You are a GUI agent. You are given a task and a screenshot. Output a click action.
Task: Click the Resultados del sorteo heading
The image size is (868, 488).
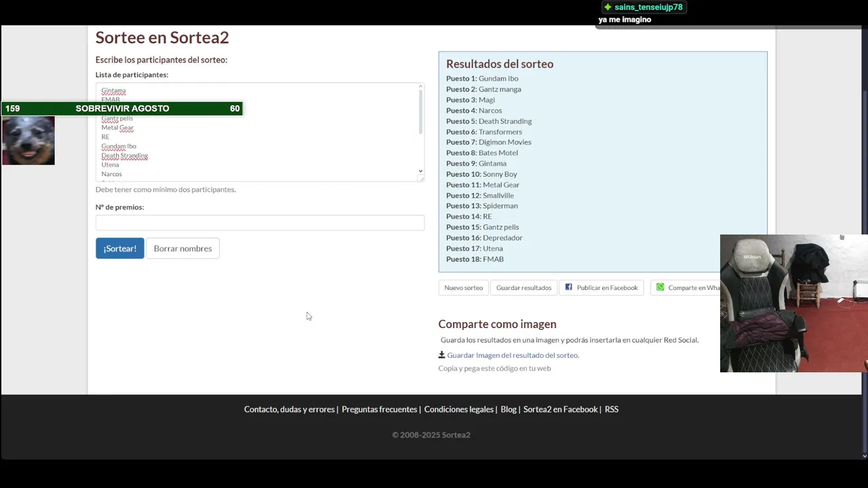(500, 64)
